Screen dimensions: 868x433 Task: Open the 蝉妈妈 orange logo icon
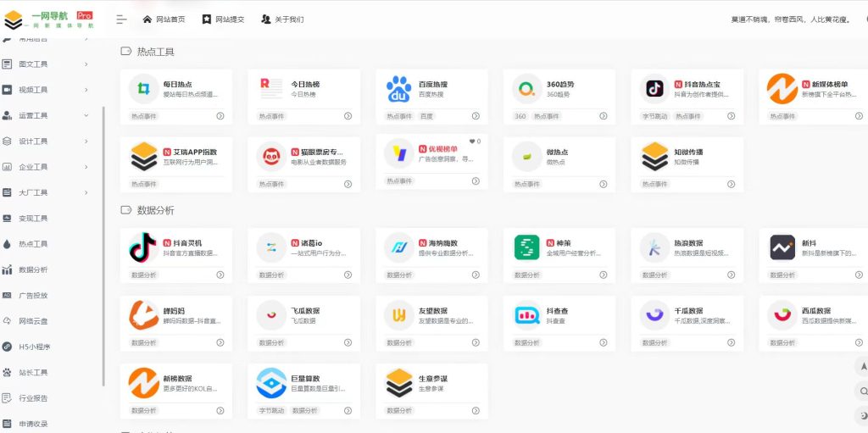pyautogui.click(x=143, y=315)
